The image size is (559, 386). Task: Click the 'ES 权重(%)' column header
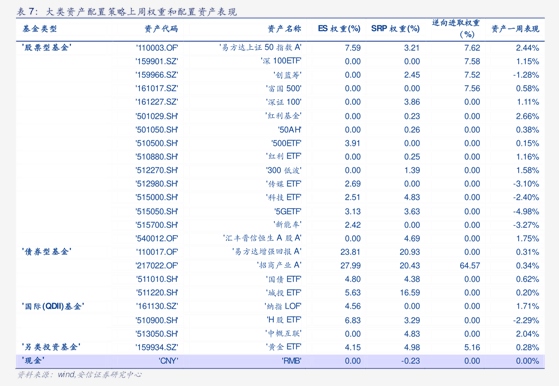click(339, 29)
